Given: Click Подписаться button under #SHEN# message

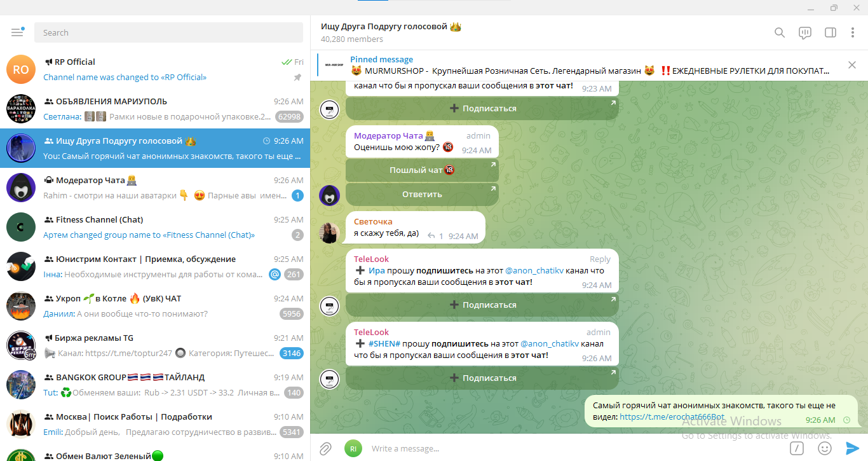Looking at the screenshot, I should tap(482, 378).
